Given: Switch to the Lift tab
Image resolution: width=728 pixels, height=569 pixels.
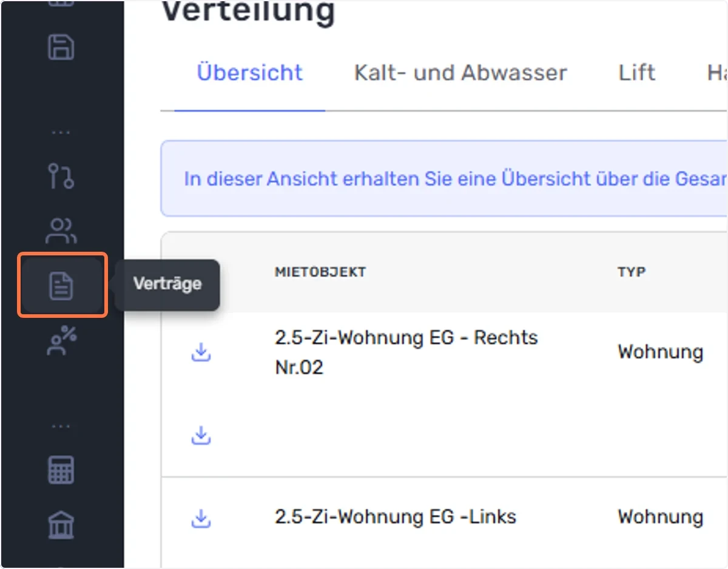Looking at the screenshot, I should coord(637,73).
